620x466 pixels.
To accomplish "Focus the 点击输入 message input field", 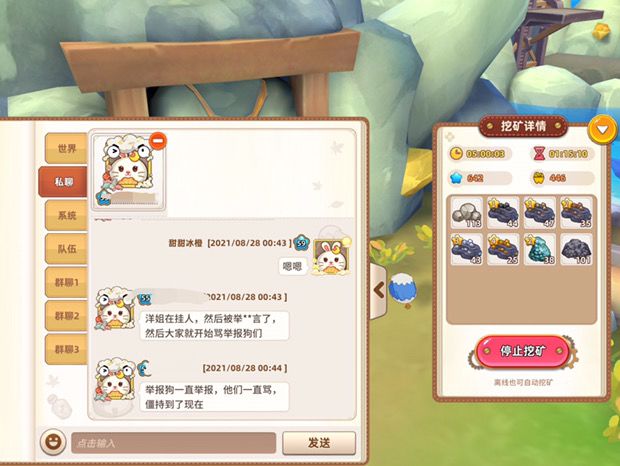I will click(174, 443).
